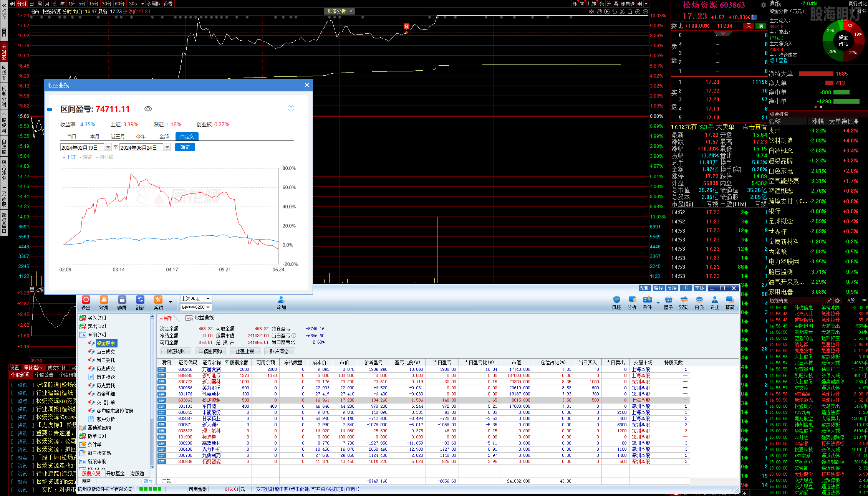Expand the arrow next to 条件 icon

point(658,303)
